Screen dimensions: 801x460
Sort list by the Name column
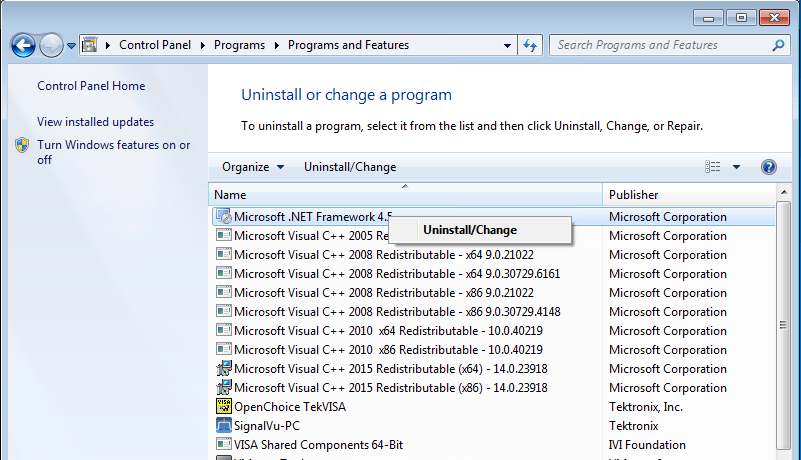406,195
